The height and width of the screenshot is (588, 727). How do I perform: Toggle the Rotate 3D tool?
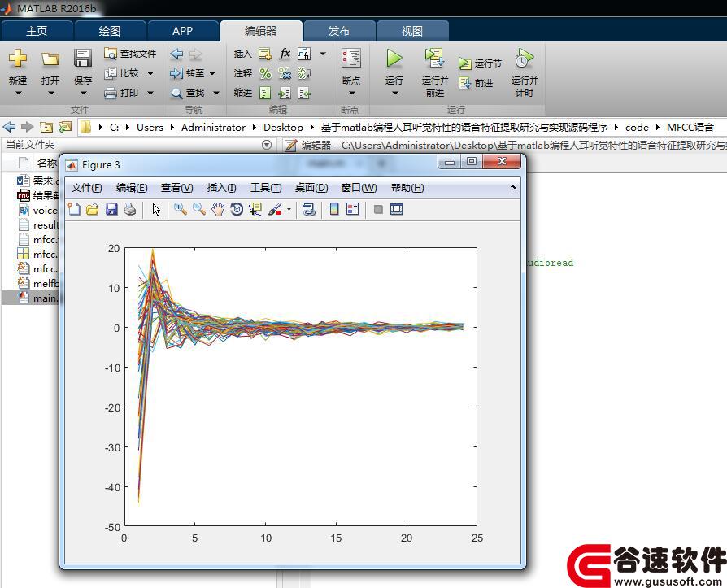(x=237, y=209)
